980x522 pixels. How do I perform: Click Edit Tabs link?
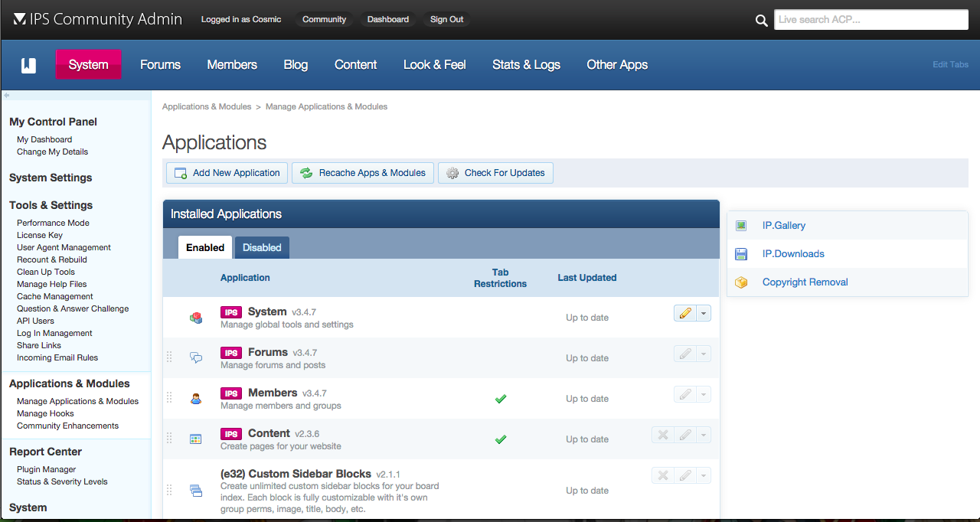tap(950, 65)
